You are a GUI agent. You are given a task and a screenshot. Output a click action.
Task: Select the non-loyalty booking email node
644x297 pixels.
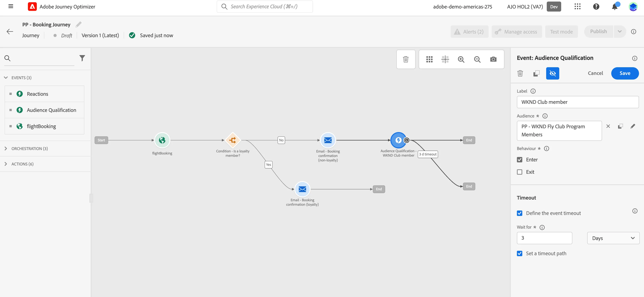(328, 140)
